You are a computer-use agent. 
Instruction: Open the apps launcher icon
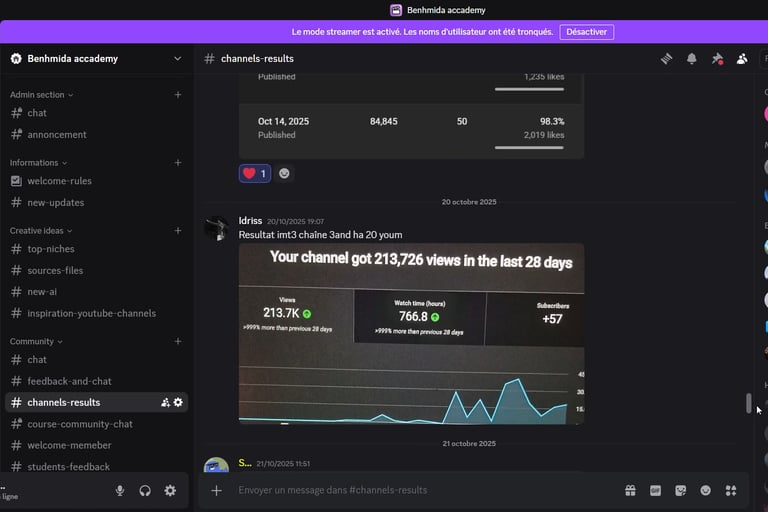click(x=731, y=490)
